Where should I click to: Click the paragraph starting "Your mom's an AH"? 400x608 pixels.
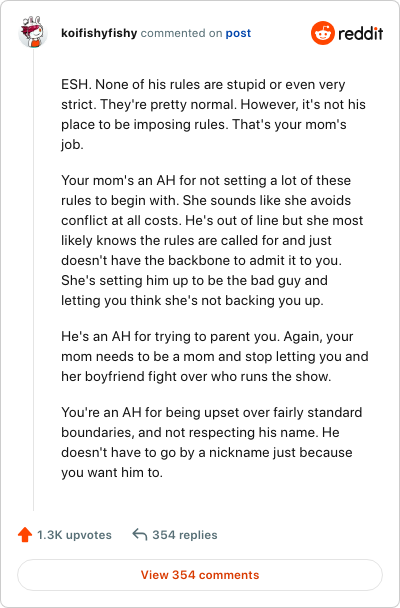[x=212, y=240]
